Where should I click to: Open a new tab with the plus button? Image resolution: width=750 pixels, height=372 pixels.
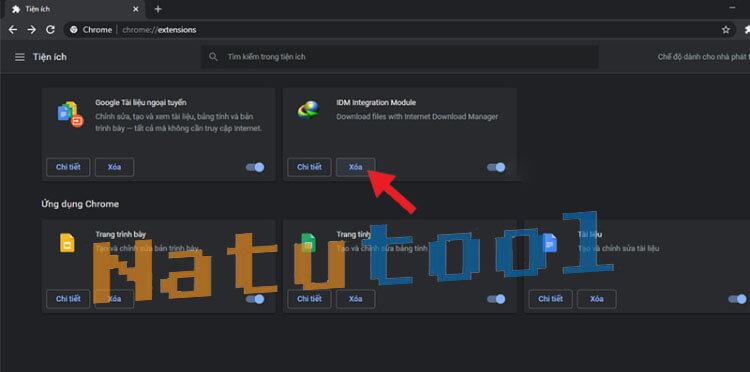[x=158, y=9]
